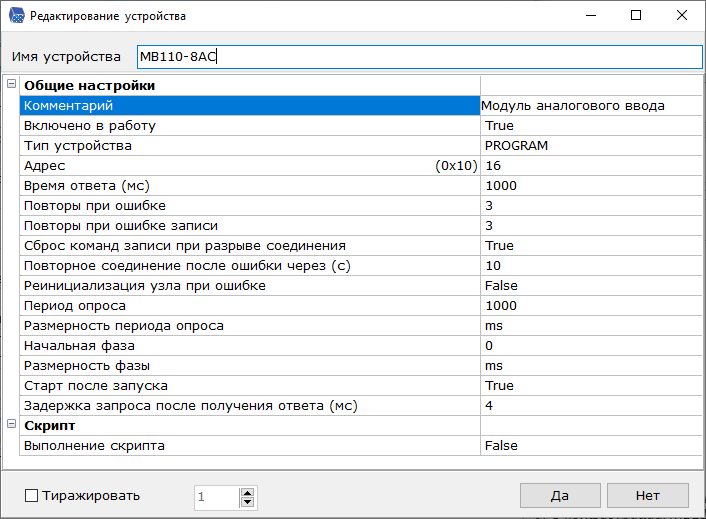Select the Начальная фаза row

(250, 346)
